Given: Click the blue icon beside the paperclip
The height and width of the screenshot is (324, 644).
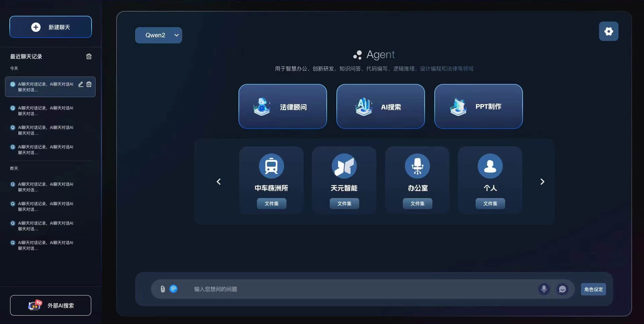Looking at the screenshot, I should click(x=173, y=289).
